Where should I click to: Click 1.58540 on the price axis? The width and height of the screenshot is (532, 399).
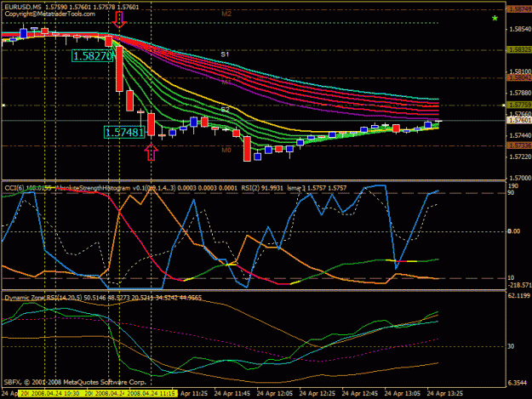[x=520, y=30]
